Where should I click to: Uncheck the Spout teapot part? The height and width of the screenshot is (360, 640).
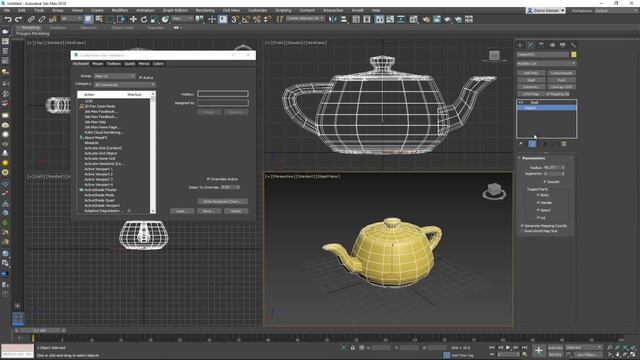pos(538,210)
